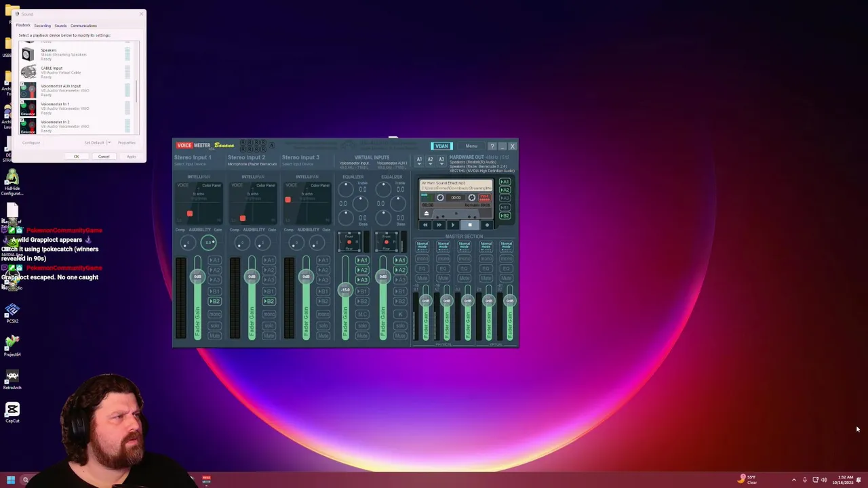Image resolution: width=868 pixels, height=488 pixels.
Task: Click M.C button on Voicemeeter virtual input
Action: tap(362, 314)
